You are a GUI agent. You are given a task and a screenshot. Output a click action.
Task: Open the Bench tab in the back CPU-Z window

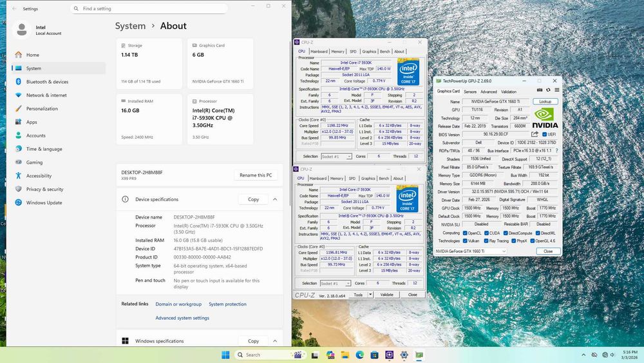385,52
